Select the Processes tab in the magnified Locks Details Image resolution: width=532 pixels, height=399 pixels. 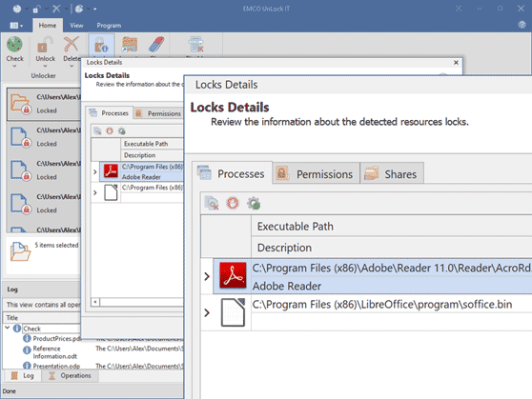(x=232, y=173)
